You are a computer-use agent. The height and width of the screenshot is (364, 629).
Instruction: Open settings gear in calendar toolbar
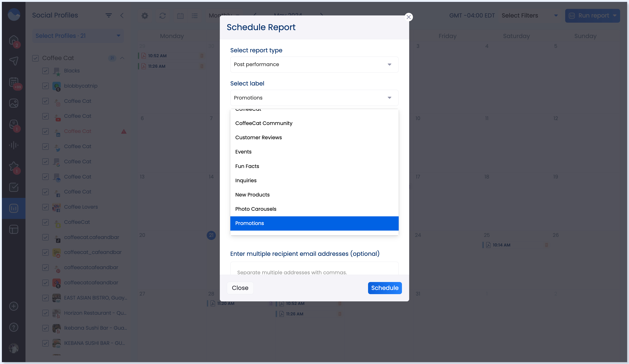(x=145, y=16)
